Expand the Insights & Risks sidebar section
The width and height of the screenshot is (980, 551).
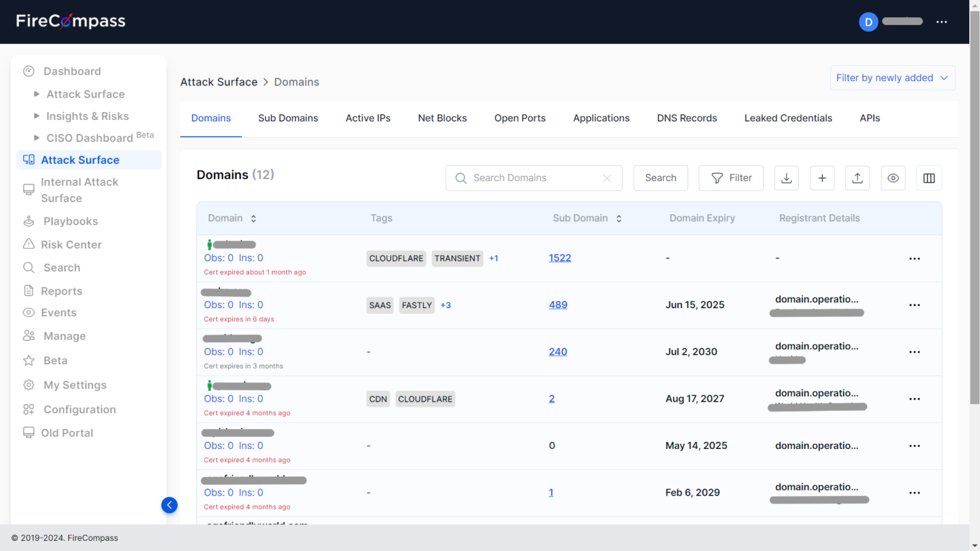[87, 116]
